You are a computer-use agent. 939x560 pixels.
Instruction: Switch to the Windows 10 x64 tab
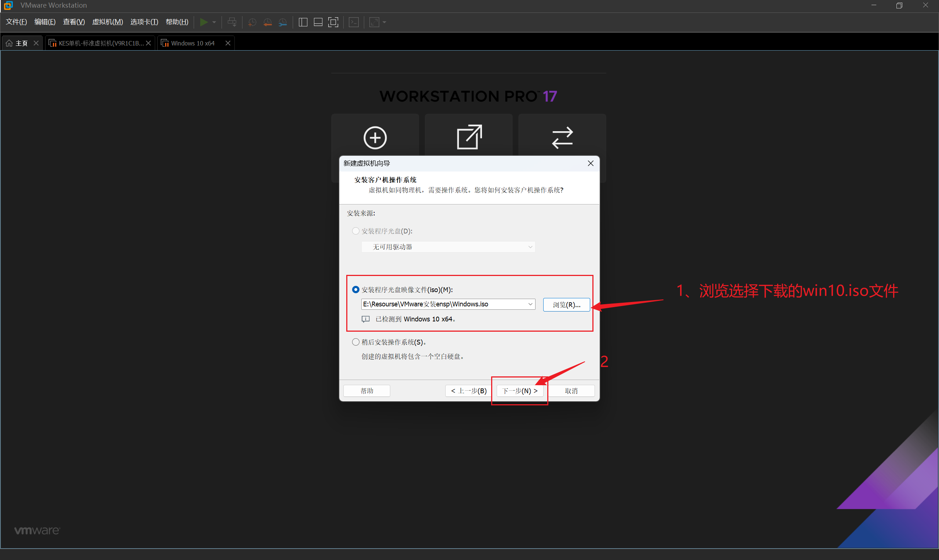193,43
